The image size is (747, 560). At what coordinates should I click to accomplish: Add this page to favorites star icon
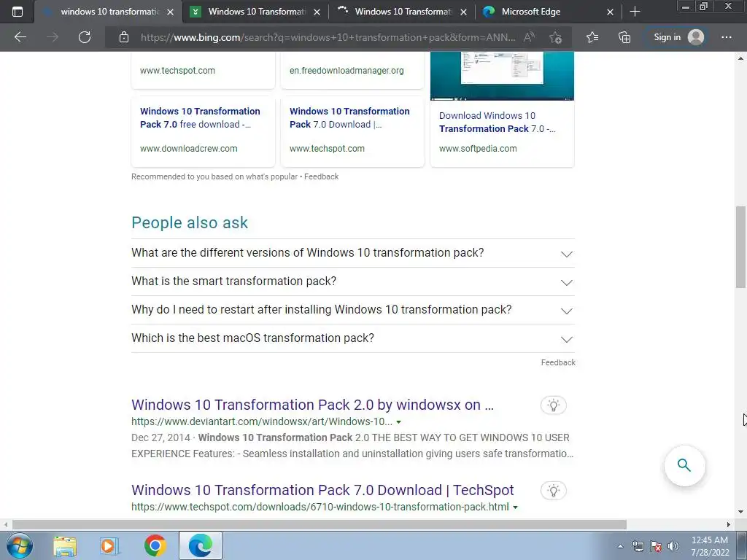(555, 37)
